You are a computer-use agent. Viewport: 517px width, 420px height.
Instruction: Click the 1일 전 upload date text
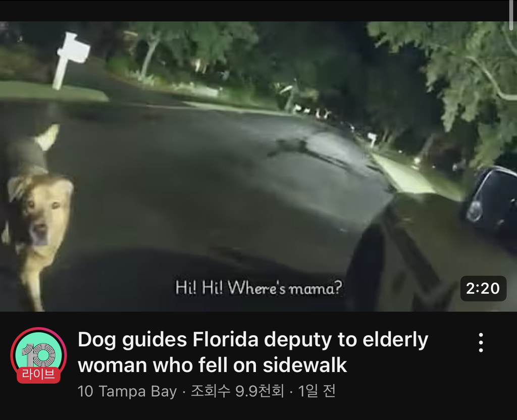tap(317, 391)
